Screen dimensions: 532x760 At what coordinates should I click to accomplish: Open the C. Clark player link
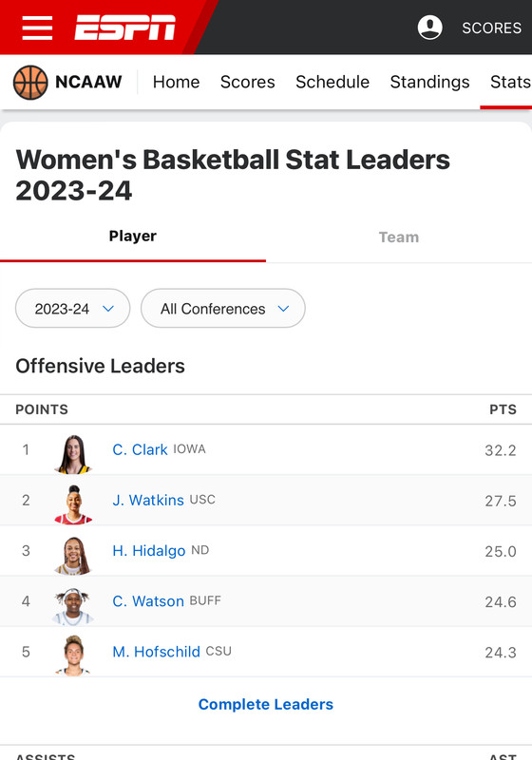click(140, 449)
